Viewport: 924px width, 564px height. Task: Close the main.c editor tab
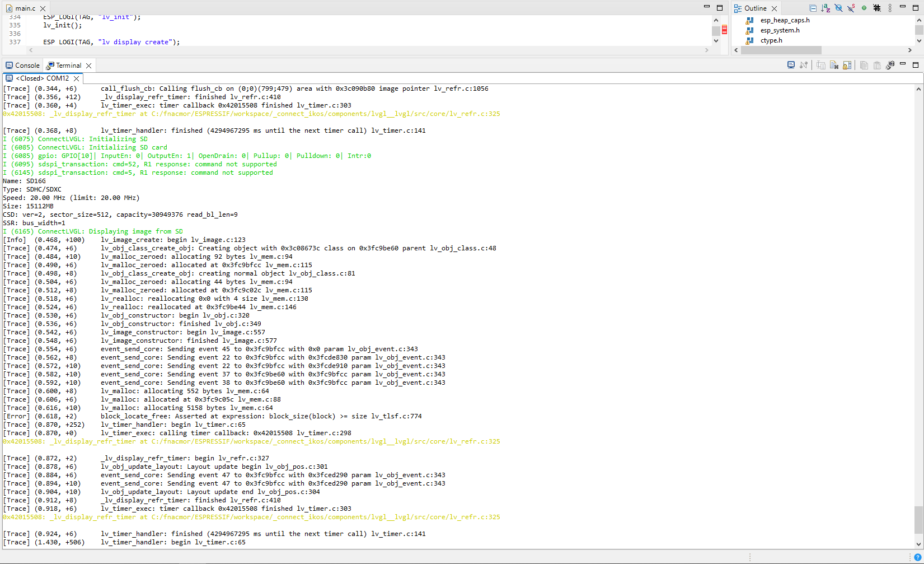point(43,8)
